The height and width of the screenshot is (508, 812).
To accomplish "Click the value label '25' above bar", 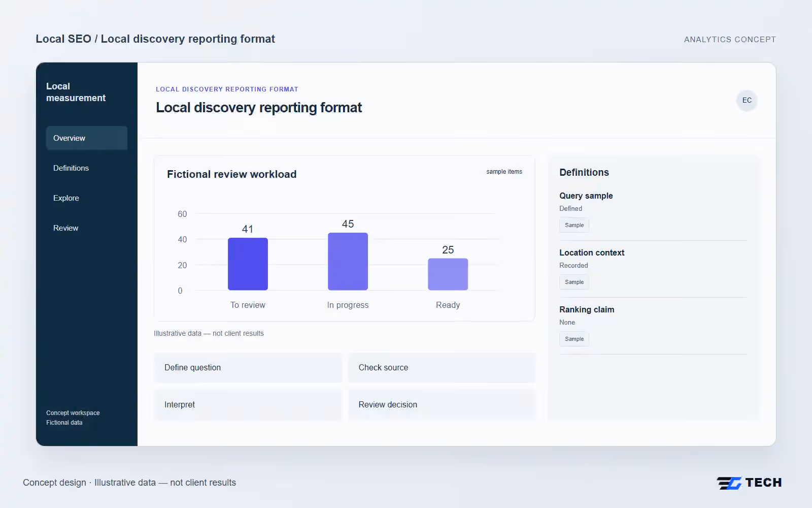I will click(x=448, y=250).
